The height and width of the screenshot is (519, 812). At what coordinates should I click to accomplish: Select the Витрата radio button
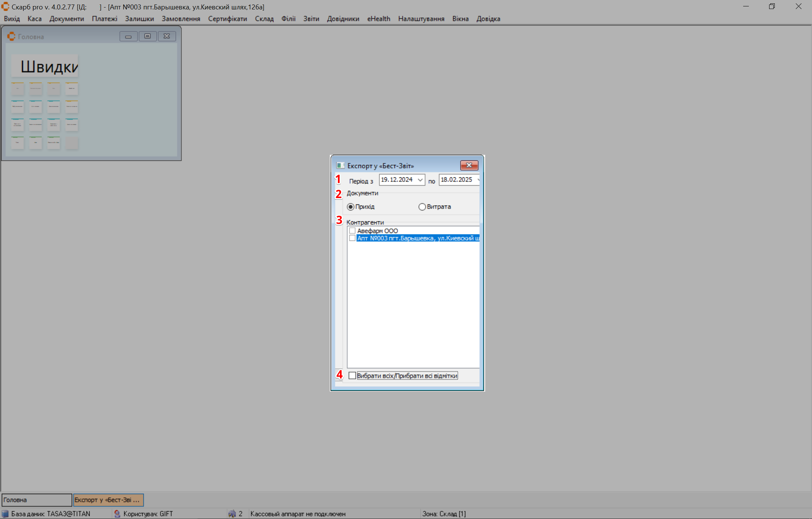coord(422,207)
